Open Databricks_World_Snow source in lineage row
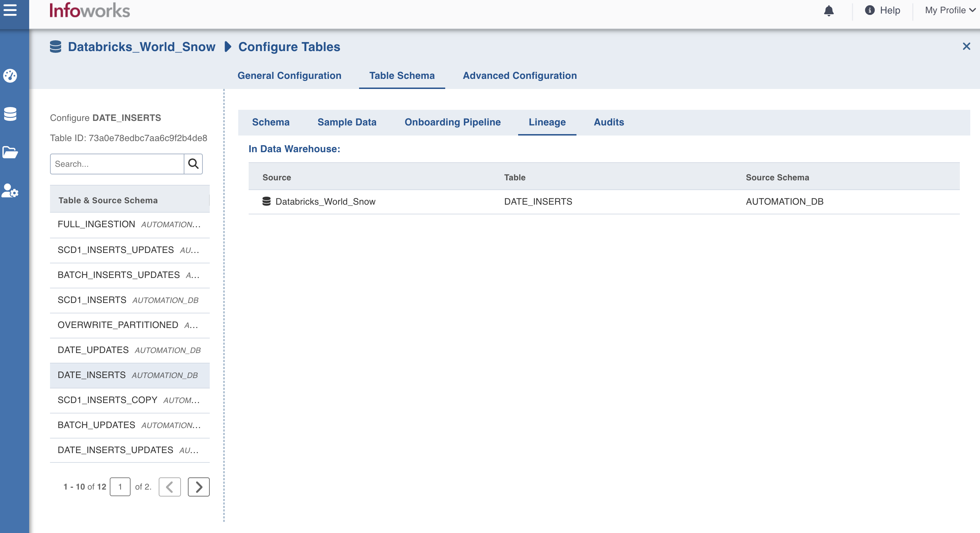980x533 pixels. click(325, 202)
